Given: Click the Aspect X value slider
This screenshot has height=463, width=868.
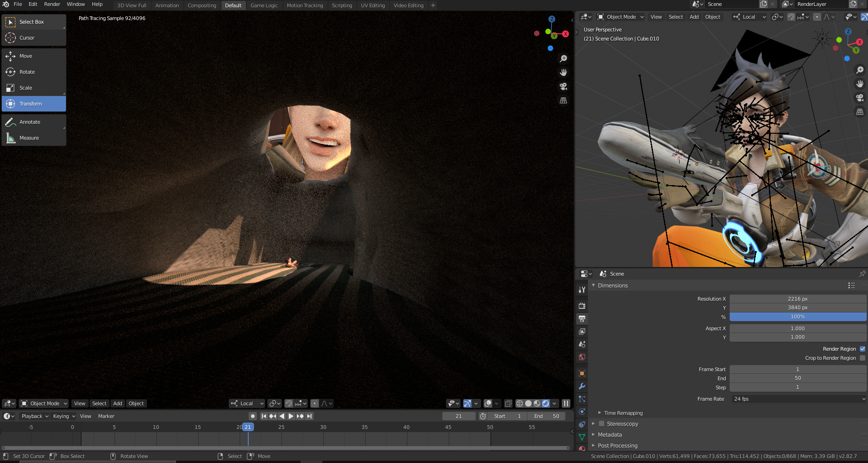Looking at the screenshot, I should click(x=798, y=328).
